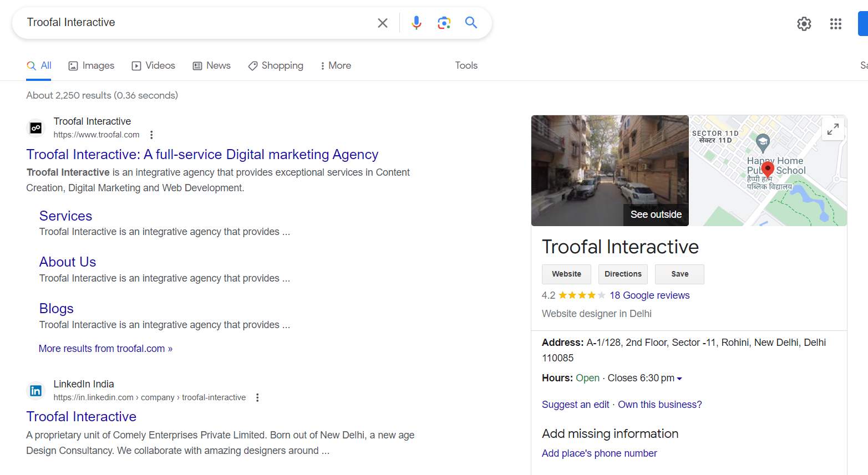Expand the More search filters menu
Viewport: 868px width, 475px height.
pyautogui.click(x=336, y=65)
